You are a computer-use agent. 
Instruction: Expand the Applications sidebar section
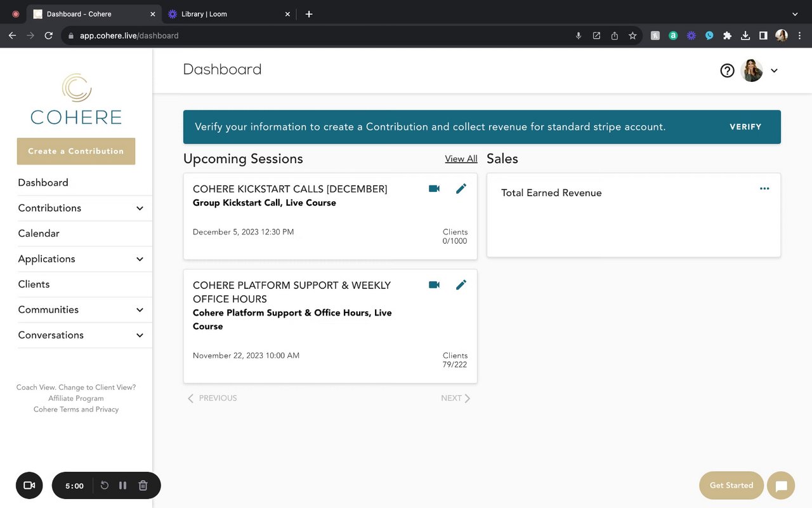coord(140,259)
